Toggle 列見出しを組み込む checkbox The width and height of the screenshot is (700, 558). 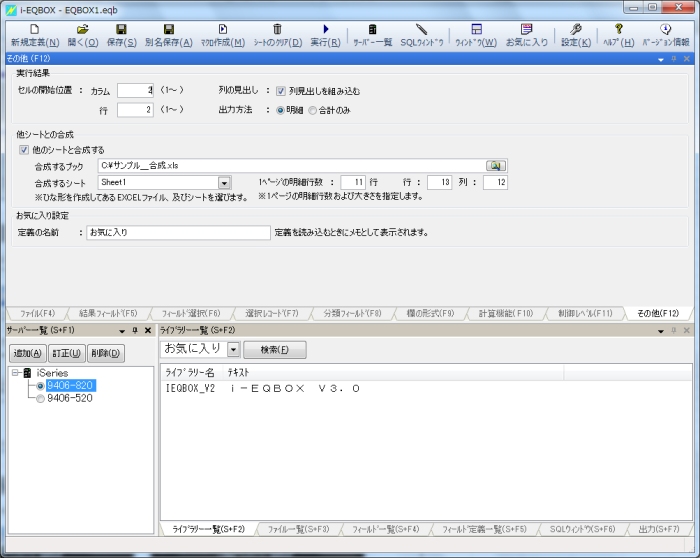click(x=280, y=91)
